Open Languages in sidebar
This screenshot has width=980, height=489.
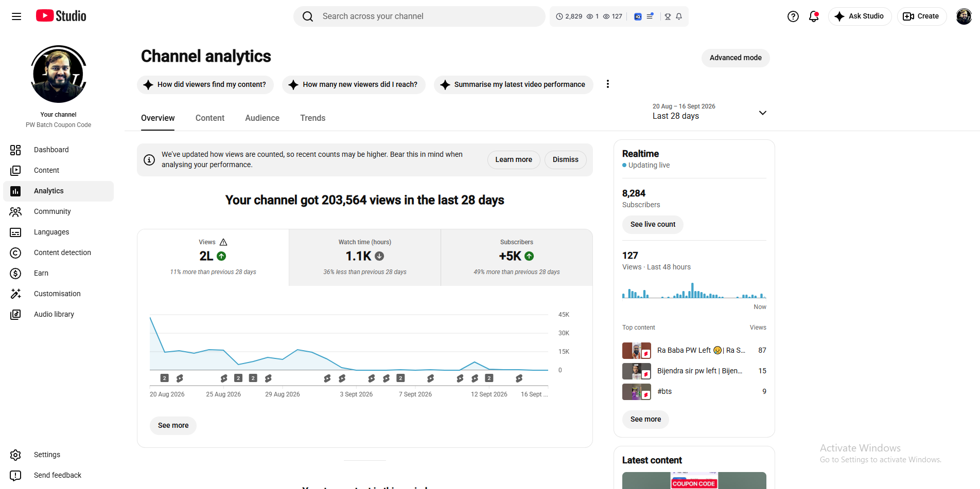[58, 232]
